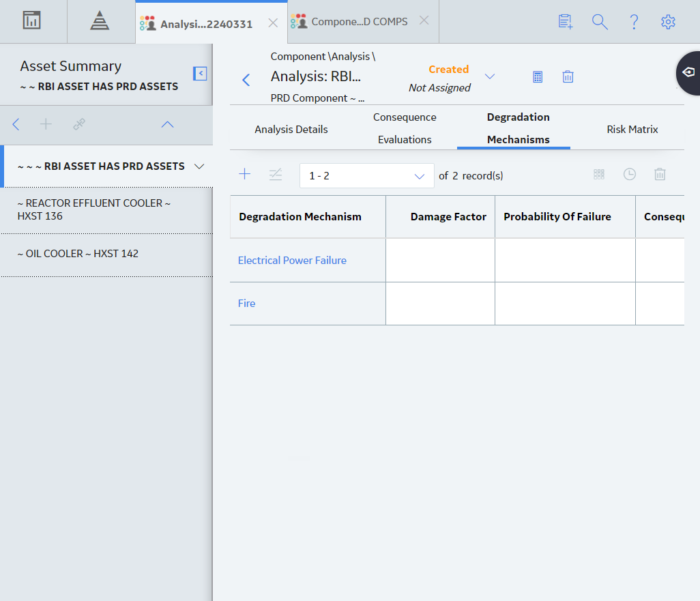Click the Component breadcrumb link
Viewport: 700px width, 601px height.
point(297,56)
